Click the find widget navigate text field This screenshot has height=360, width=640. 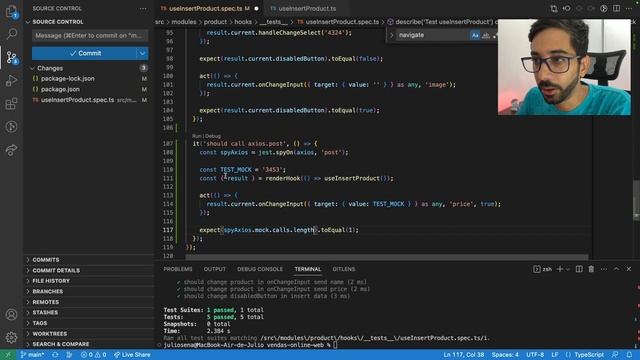432,36
